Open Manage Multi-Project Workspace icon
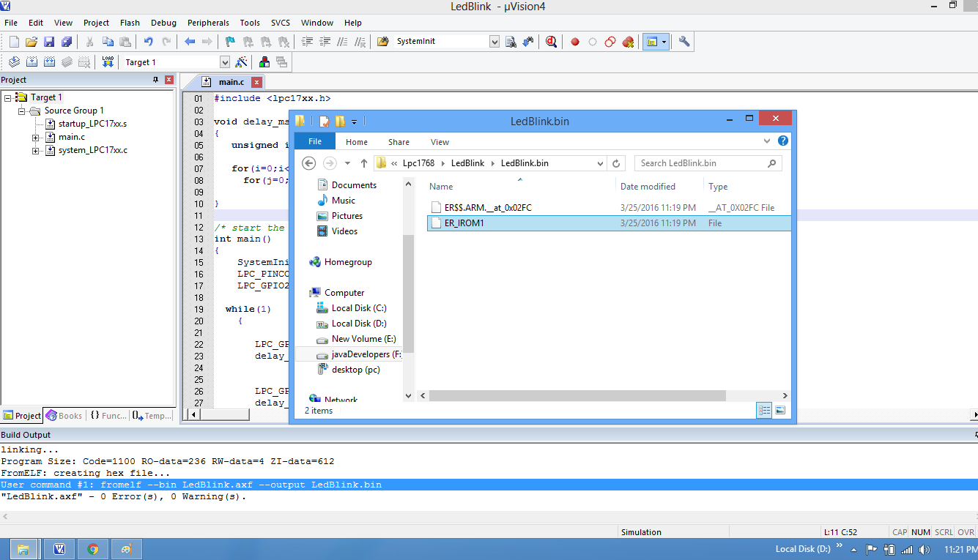 click(x=281, y=62)
